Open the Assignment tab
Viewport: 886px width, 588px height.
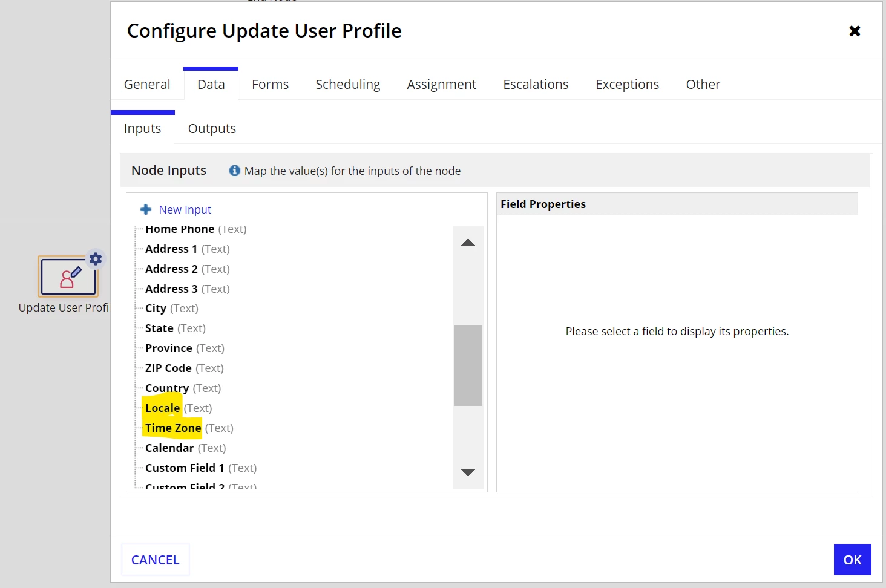pyautogui.click(x=442, y=85)
